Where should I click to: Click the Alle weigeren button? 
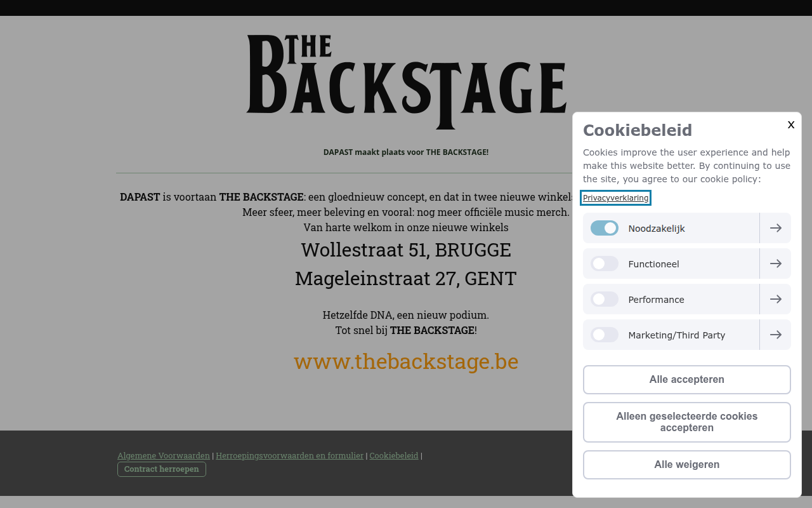687,465
